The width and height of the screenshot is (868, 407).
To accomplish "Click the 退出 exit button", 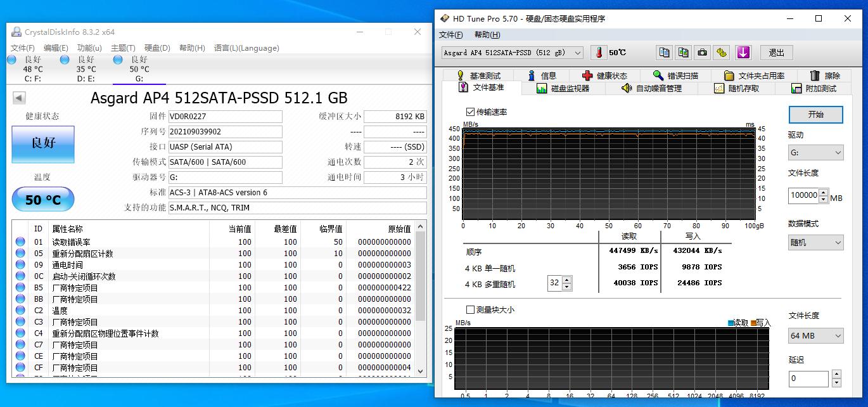I will (x=776, y=53).
